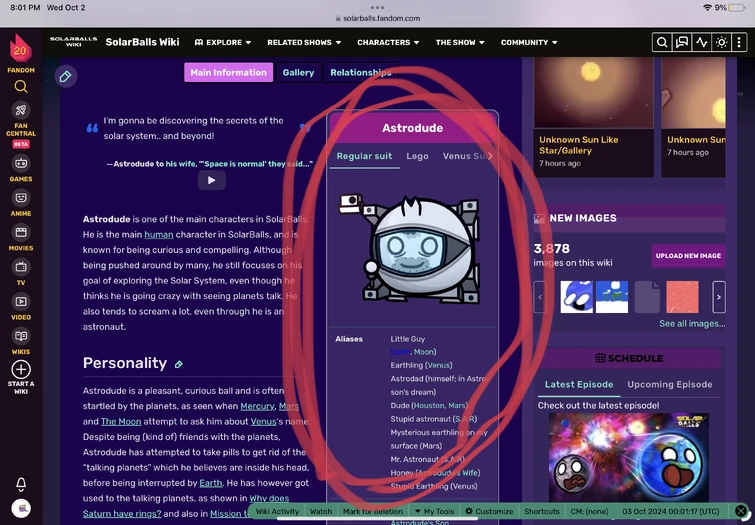Switch to the Gallery tab

pyautogui.click(x=299, y=72)
